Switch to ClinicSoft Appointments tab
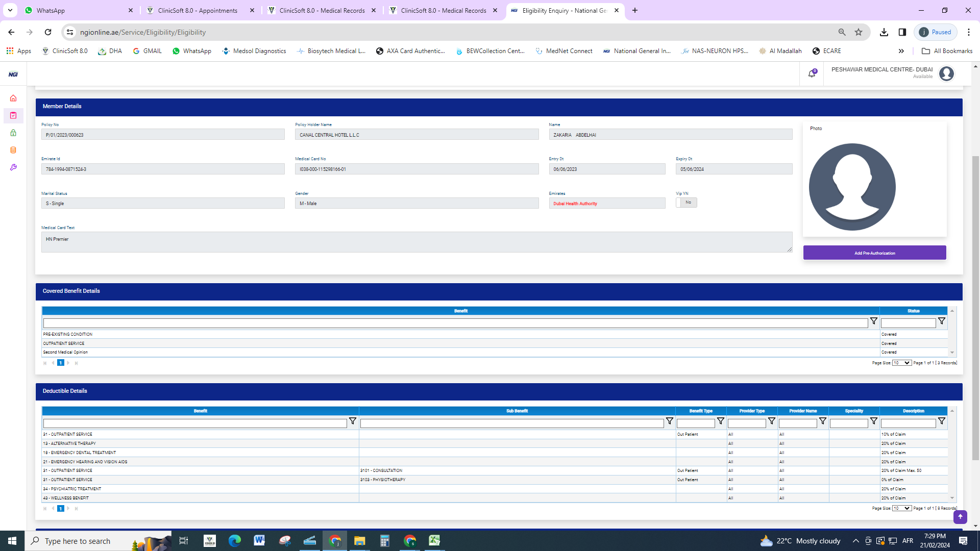980x551 pixels. point(198,10)
